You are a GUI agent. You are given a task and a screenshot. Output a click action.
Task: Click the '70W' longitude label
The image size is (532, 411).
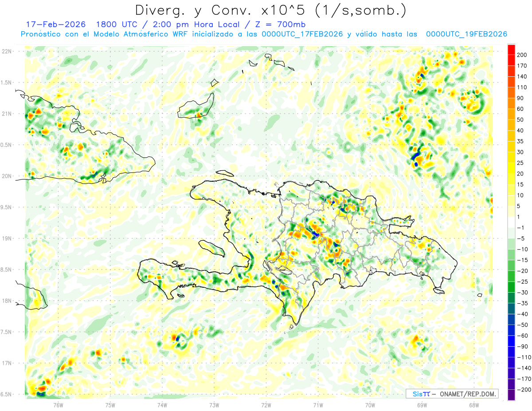click(370, 405)
